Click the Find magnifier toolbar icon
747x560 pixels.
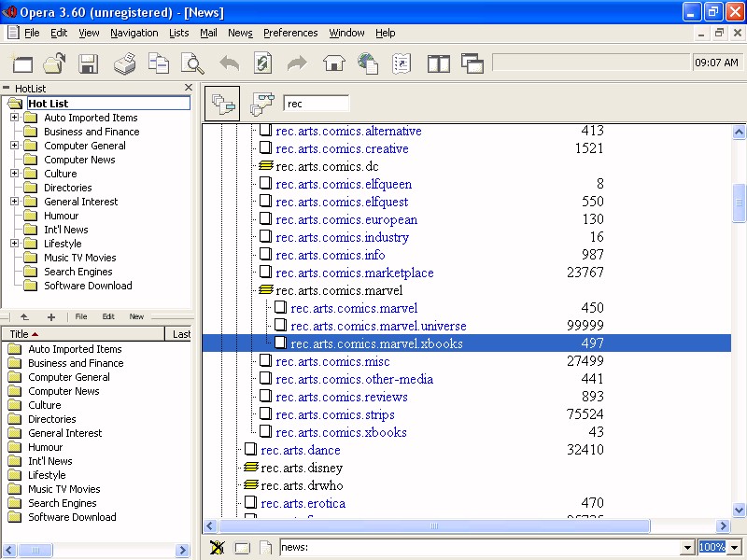(192, 63)
